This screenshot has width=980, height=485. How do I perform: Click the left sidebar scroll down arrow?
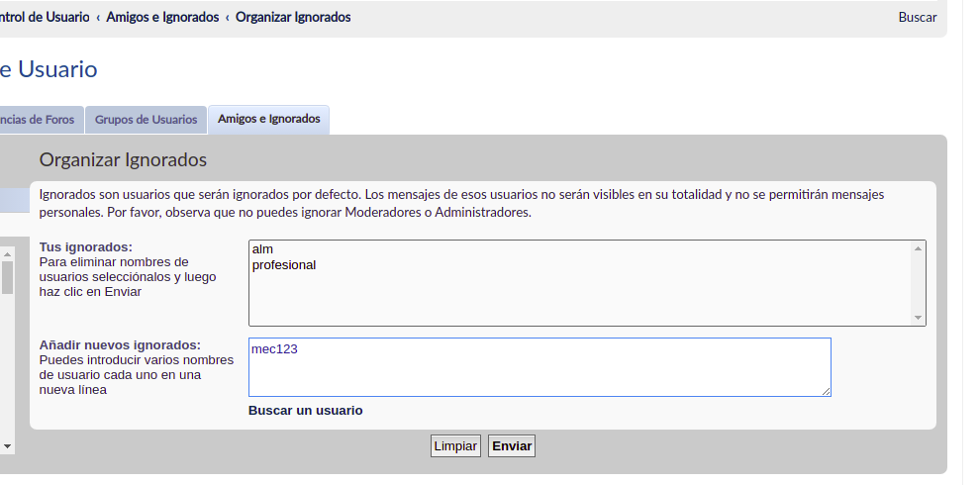click(x=8, y=446)
